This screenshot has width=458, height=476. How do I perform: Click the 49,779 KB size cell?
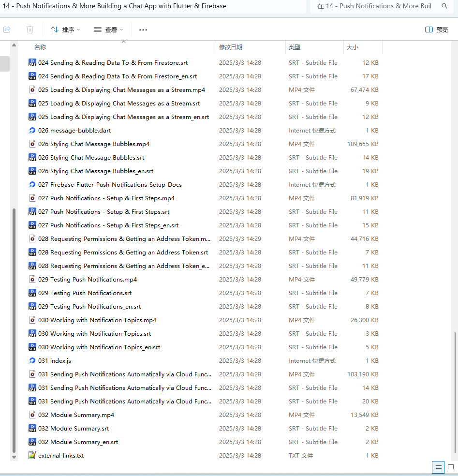(x=364, y=280)
